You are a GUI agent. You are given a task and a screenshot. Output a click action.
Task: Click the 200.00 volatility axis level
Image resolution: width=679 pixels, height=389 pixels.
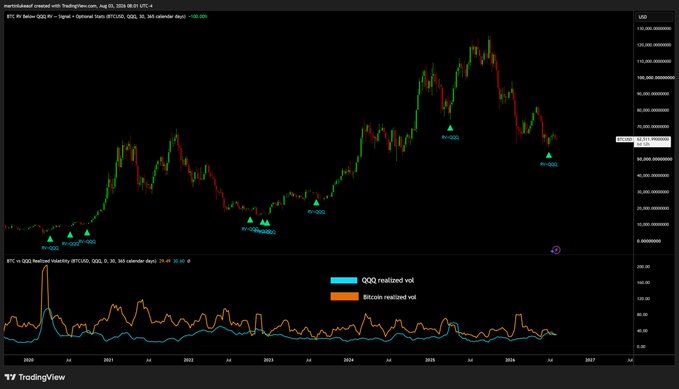[643, 267]
